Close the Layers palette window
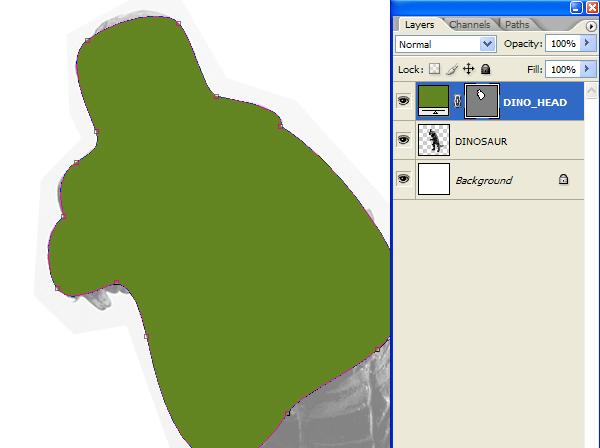 (592, 7)
